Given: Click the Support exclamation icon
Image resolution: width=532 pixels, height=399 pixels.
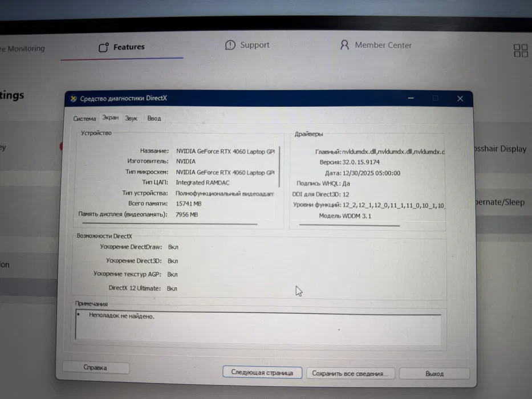Looking at the screenshot, I should (230, 44).
